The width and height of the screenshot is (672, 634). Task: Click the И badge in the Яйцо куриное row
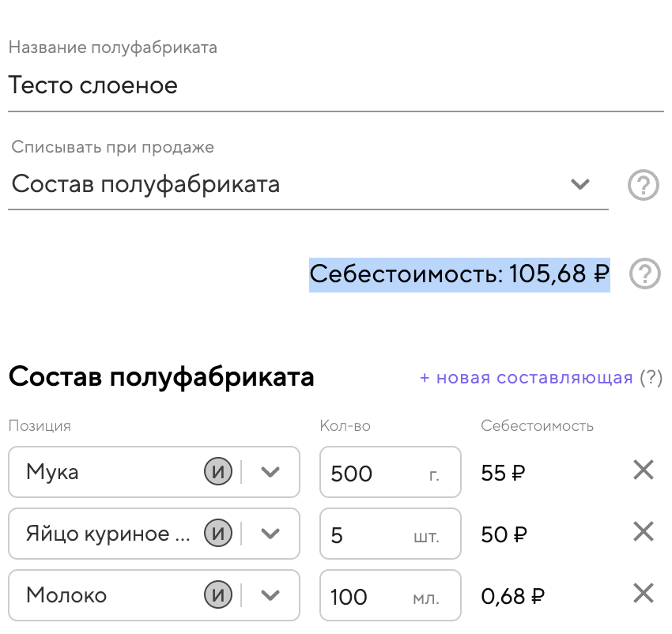pos(219,534)
